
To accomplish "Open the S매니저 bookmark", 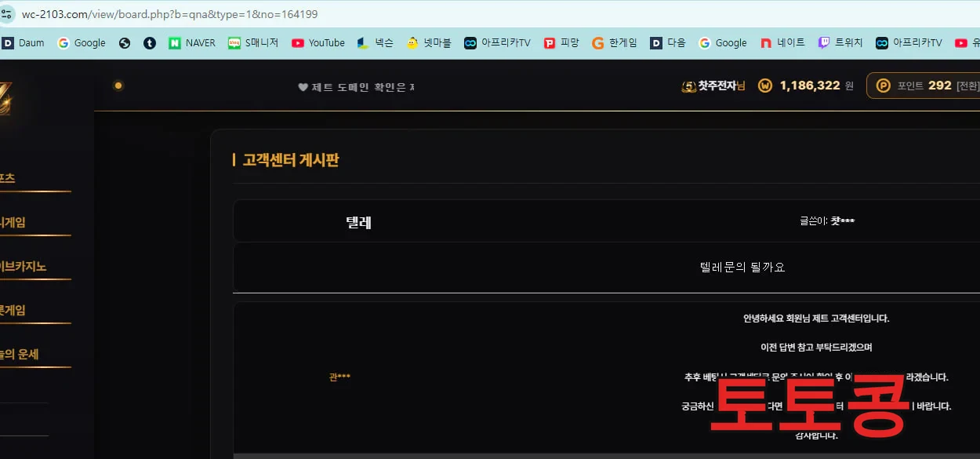I will tap(253, 43).
